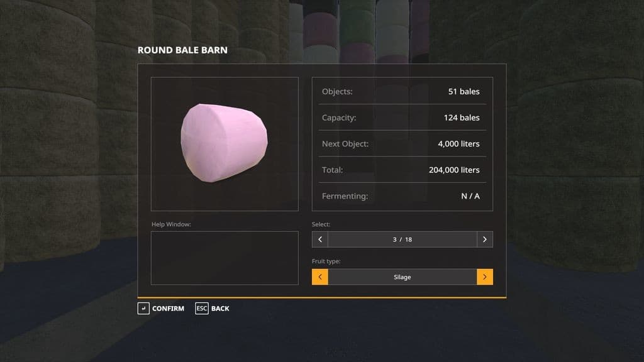Click the Objects 51 bales row
Viewport: 644px width, 362px height.
point(402,91)
